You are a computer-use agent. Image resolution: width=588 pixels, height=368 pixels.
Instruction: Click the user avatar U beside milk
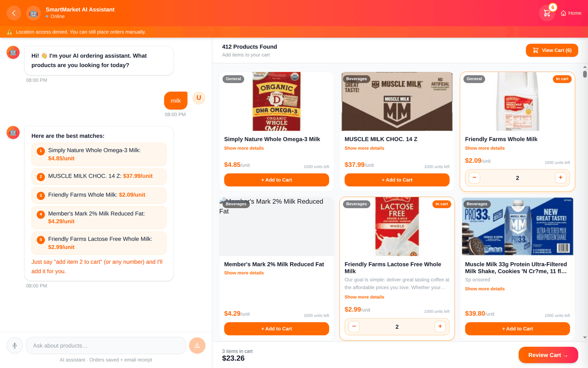click(x=199, y=98)
